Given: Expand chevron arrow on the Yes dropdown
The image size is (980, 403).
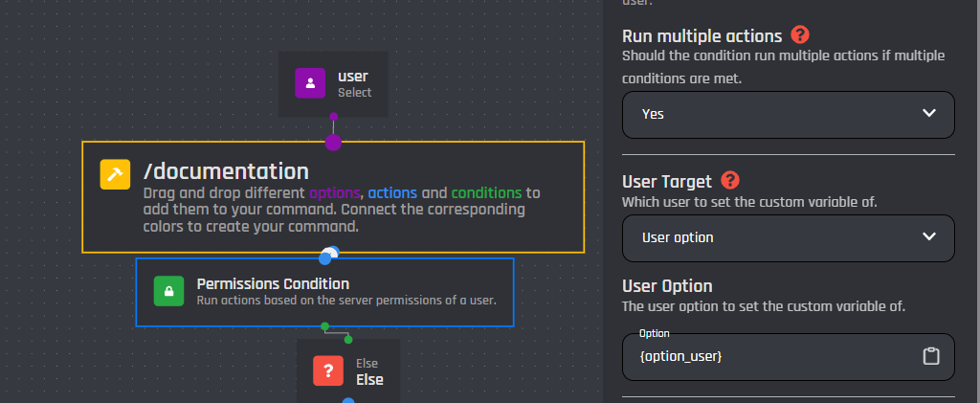Looking at the screenshot, I should pyautogui.click(x=928, y=114).
